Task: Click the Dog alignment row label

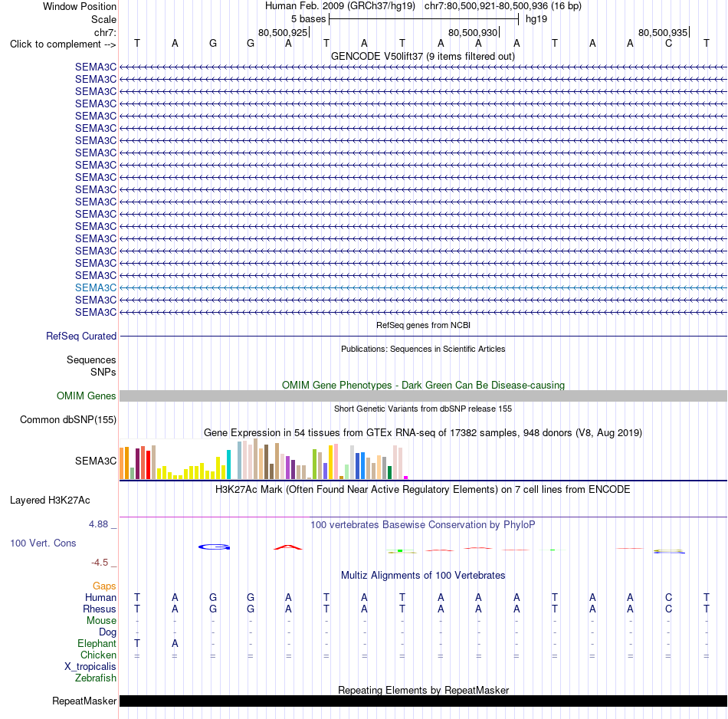Action: (x=107, y=632)
